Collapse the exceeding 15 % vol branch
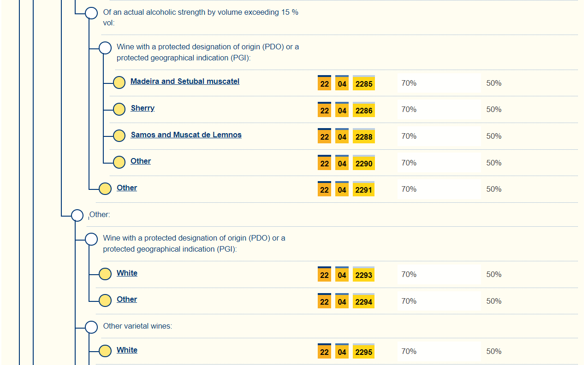 coord(91,13)
